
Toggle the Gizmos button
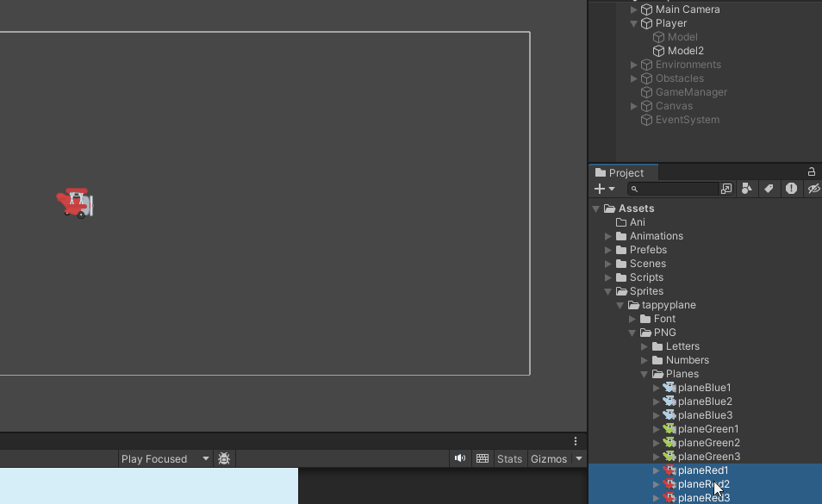[x=548, y=459]
